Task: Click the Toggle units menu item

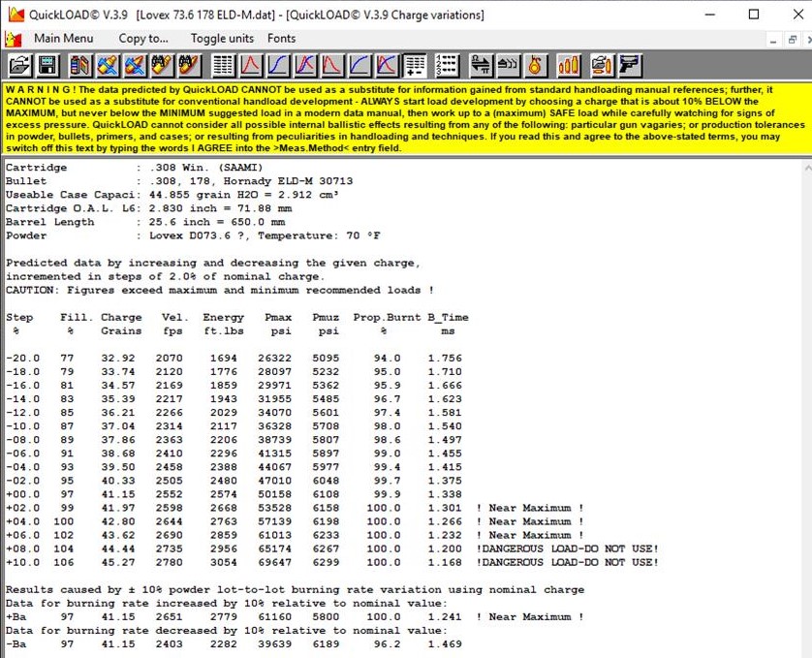Action: coord(222,39)
